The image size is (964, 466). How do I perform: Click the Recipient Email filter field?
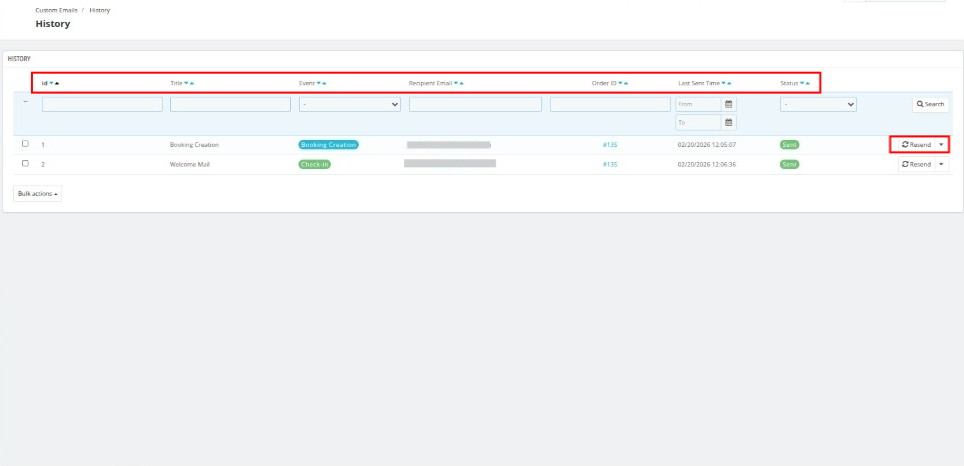click(x=475, y=104)
